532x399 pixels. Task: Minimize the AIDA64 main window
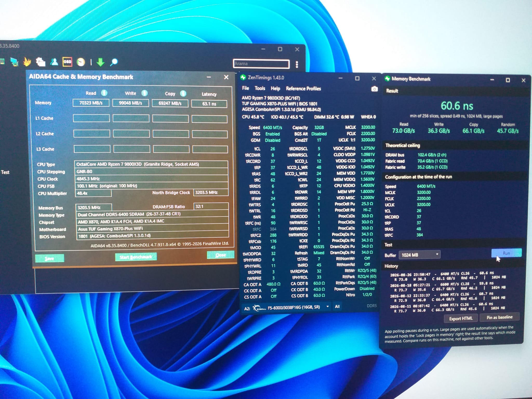click(x=263, y=49)
